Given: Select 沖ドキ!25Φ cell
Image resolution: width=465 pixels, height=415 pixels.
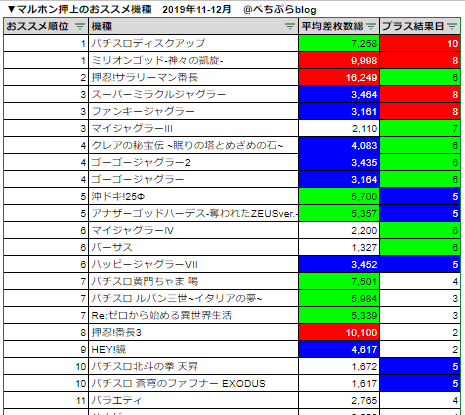Looking at the screenshot, I should tap(193, 196).
